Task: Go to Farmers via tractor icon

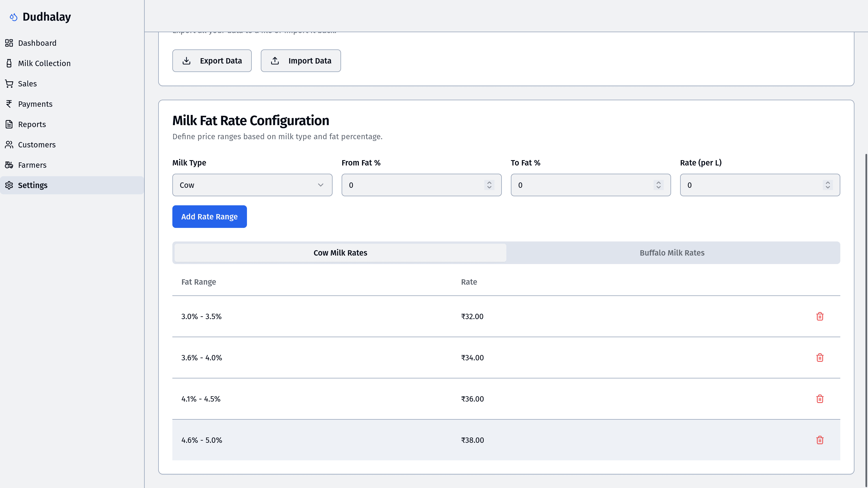Action: [x=9, y=165]
